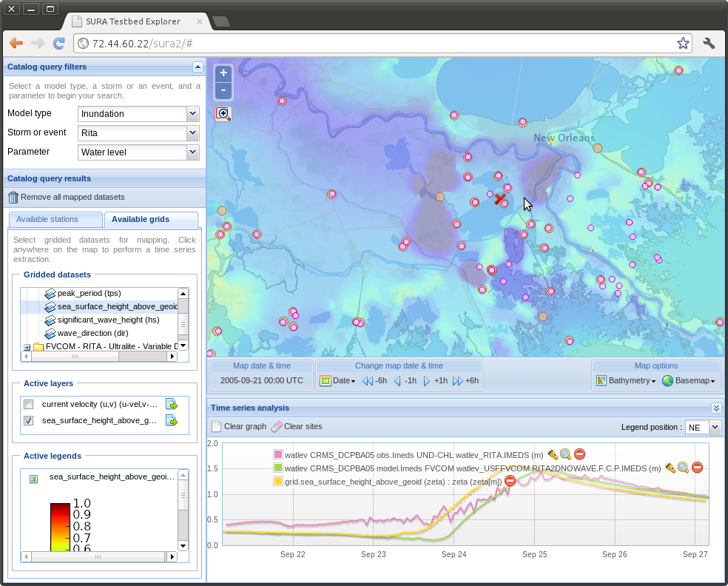Uncheck the sea_surface_height_above_g layer checkbox
This screenshot has height=586, width=728.
[29, 421]
